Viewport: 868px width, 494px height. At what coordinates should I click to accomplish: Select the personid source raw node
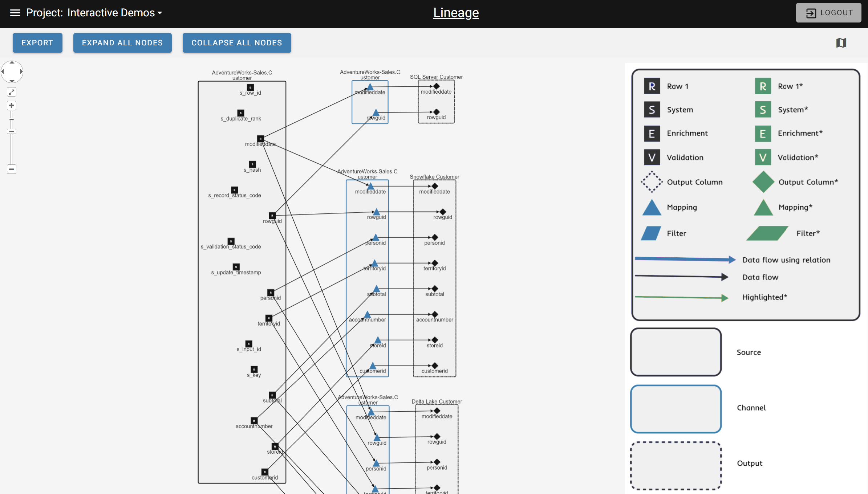[271, 293]
